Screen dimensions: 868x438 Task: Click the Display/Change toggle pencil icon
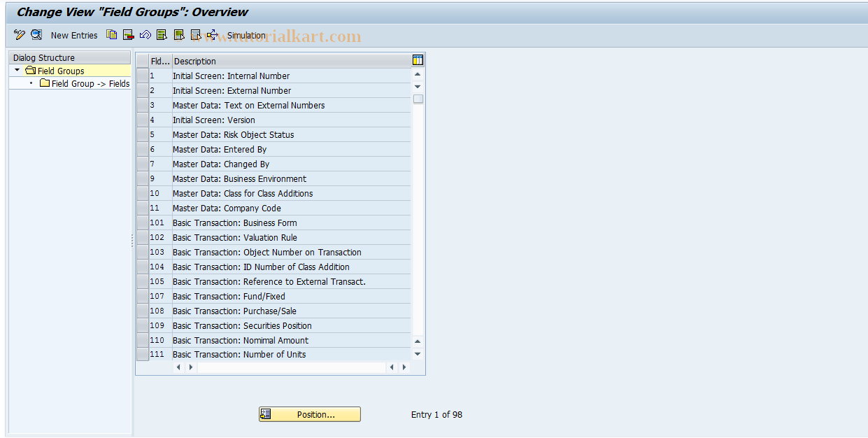click(x=20, y=35)
